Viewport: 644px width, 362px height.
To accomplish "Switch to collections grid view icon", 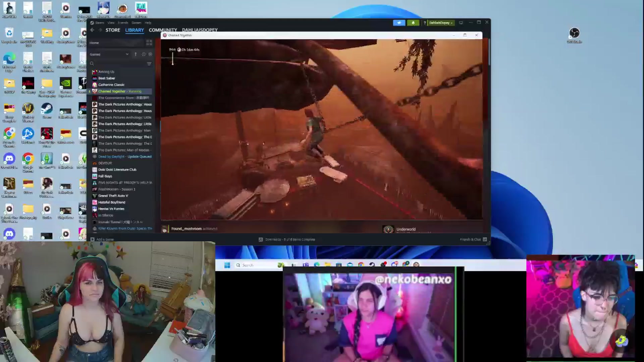I will coord(149,43).
